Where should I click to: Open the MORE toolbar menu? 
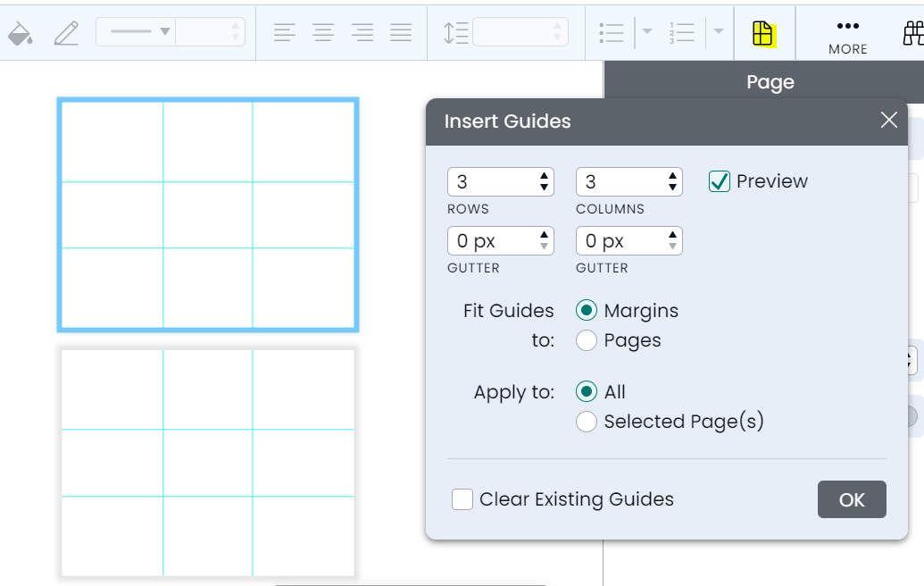coord(847,38)
